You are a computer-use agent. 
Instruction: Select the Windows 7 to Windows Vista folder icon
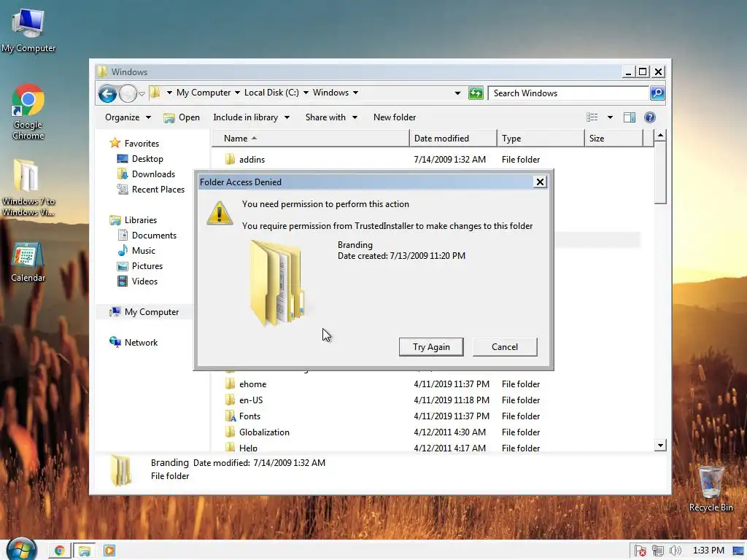click(28, 187)
